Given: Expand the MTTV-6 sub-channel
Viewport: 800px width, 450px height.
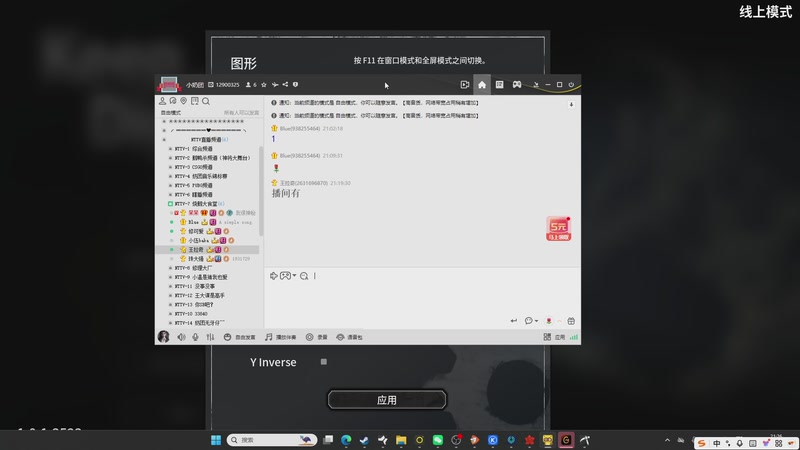Looking at the screenshot, I should coord(170,195).
